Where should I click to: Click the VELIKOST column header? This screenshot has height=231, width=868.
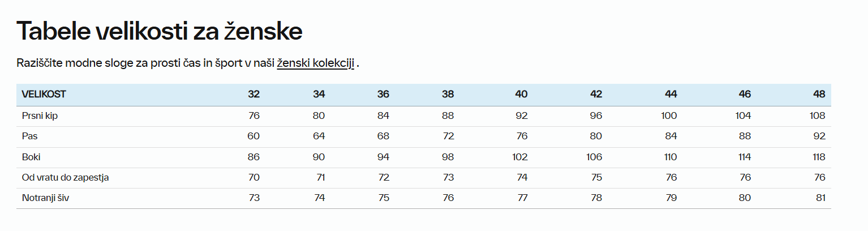coord(44,94)
